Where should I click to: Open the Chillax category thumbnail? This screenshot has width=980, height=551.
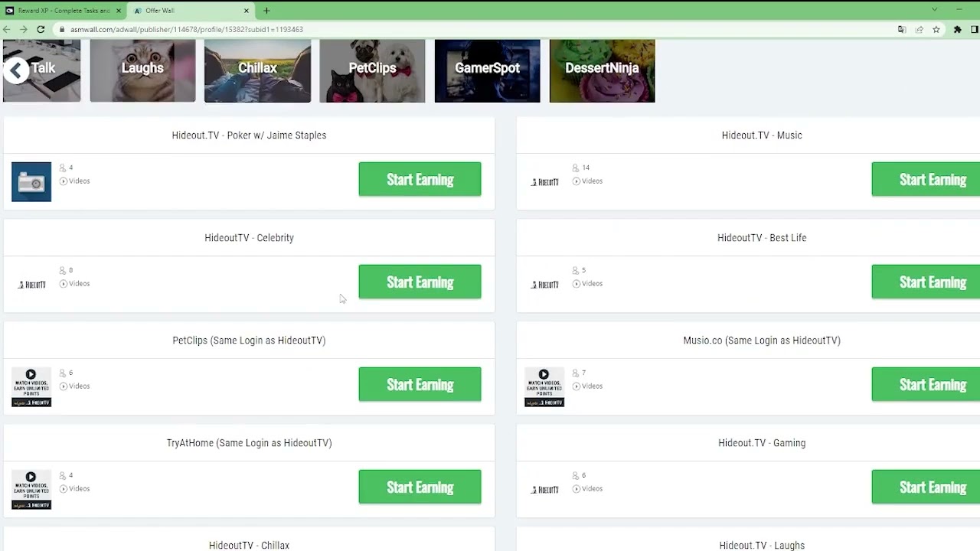[257, 70]
